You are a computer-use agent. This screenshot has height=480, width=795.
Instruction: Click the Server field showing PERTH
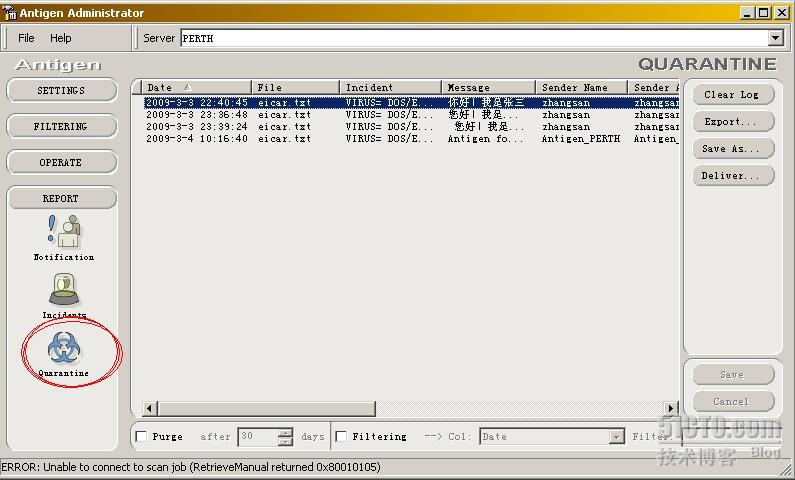click(x=474, y=38)
